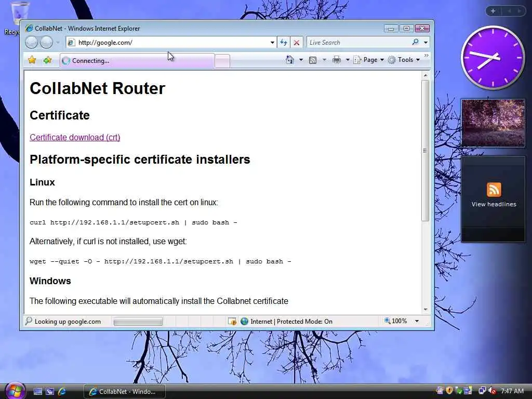Viewport: 532px width, 399px height.
Task: Expand the toolbar overflow chevron
Action: (426, 55)
